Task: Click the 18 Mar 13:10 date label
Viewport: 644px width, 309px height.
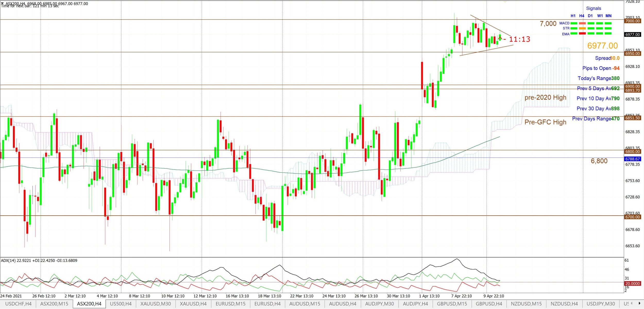Action: click(x=269, y=296)
